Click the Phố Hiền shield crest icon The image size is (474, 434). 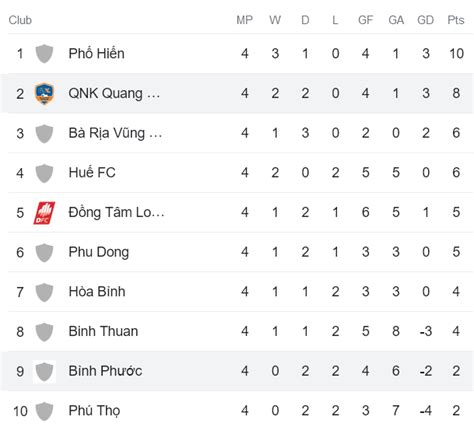(44, 54)
